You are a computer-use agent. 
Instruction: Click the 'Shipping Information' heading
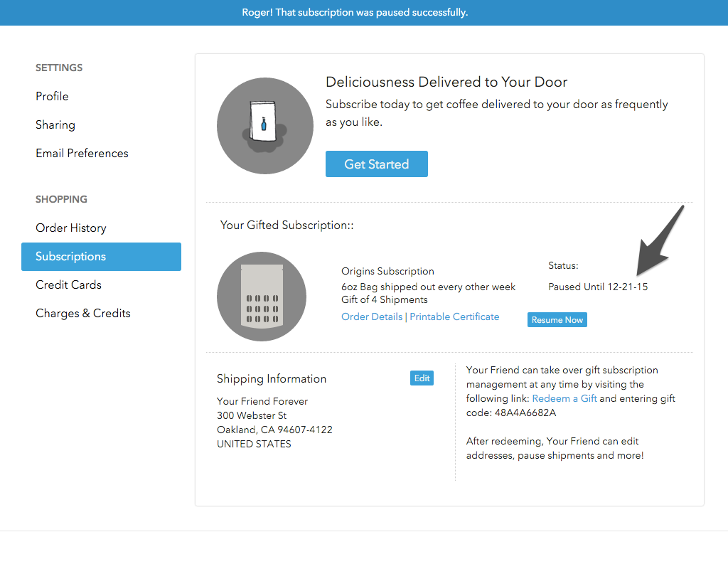coord(272,379)
